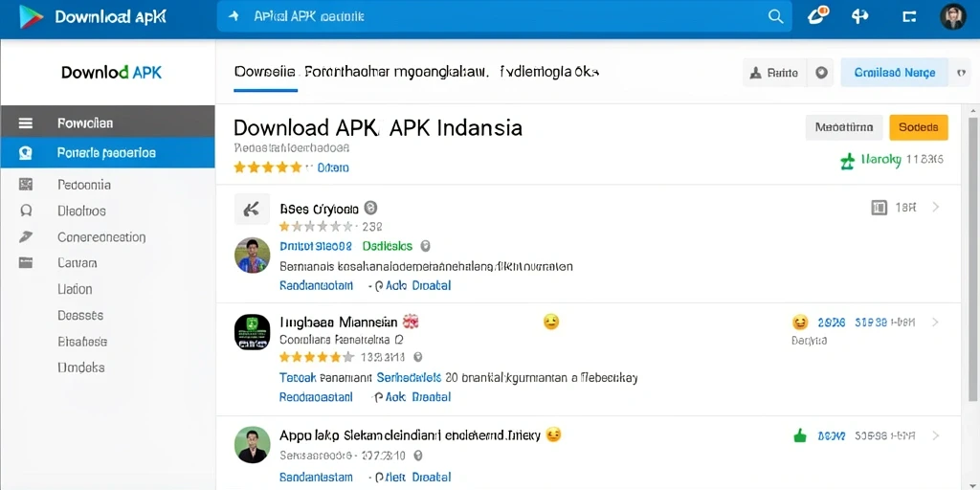Click the arrow icon inside the search bar

click(x=234, y=17)
